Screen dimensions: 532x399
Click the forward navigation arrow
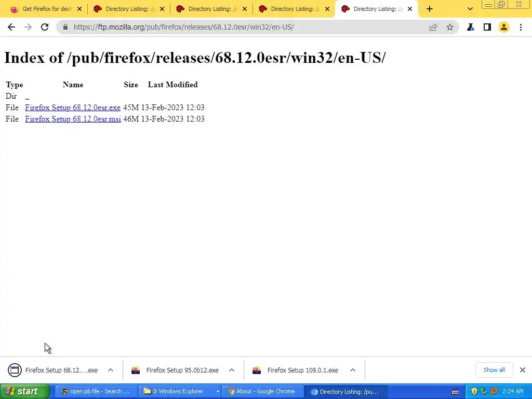(x=28, y=27)
